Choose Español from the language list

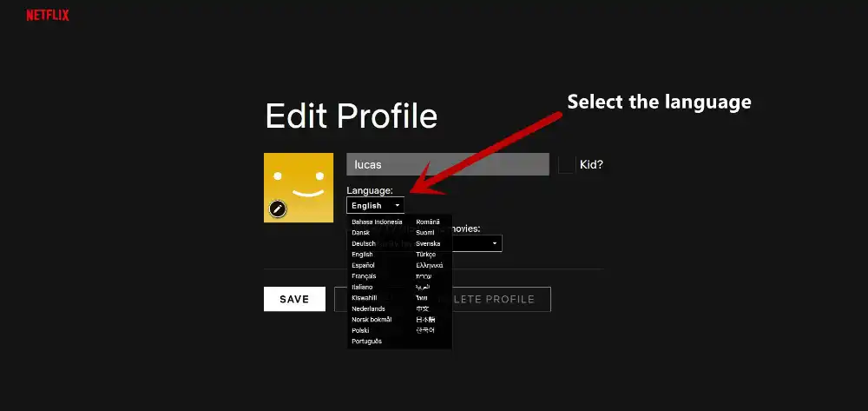click(363, 265)
